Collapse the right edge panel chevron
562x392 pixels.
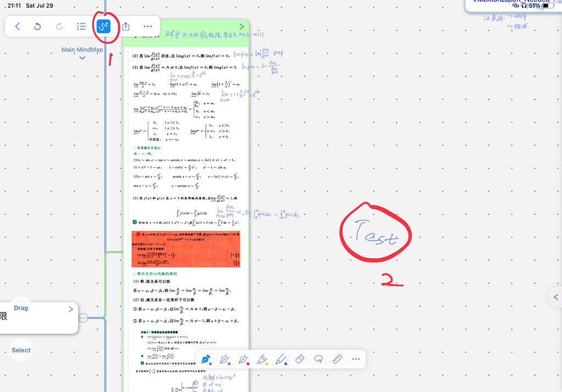tap(555, 297)
